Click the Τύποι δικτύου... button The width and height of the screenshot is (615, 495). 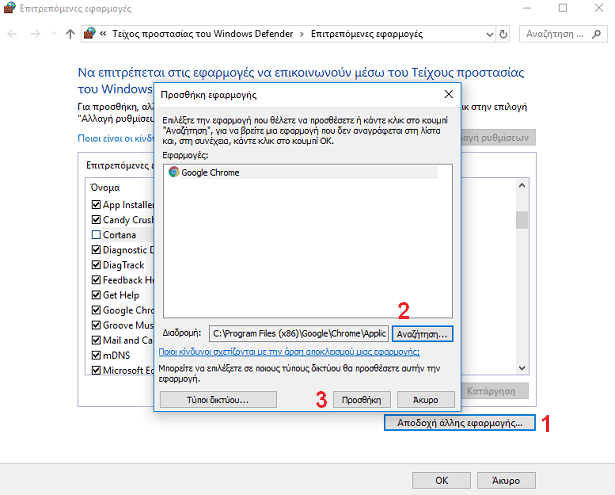coord(218,400)
